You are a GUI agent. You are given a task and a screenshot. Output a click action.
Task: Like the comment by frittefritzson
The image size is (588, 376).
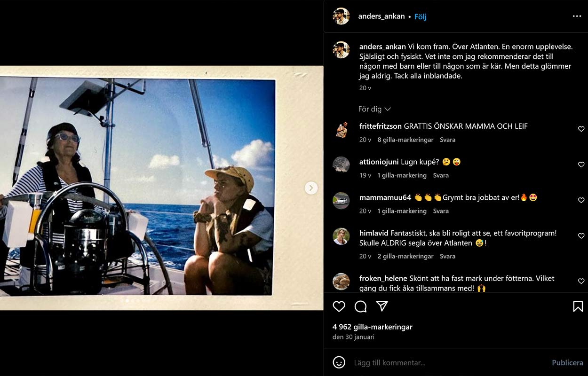point(581,129)
